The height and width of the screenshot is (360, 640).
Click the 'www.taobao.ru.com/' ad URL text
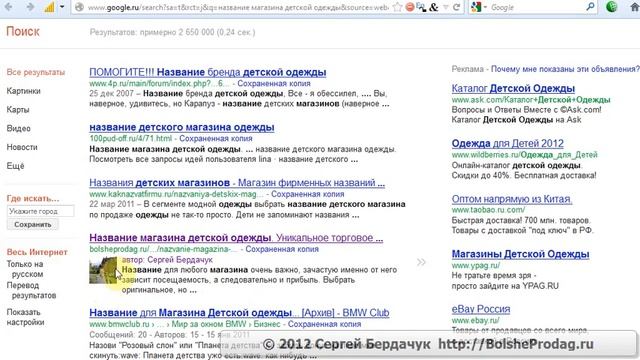(x=489, y=210)
